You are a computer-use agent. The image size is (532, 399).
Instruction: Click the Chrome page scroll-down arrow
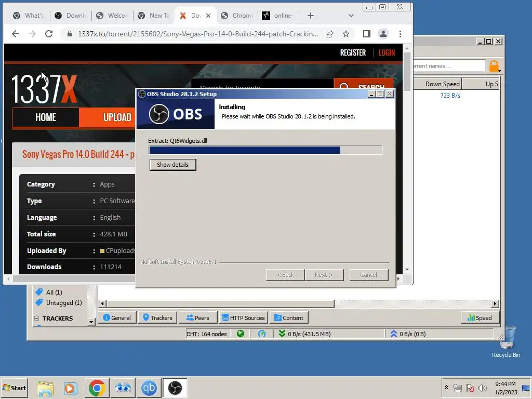pyautogui.click(x=407, y=270)
